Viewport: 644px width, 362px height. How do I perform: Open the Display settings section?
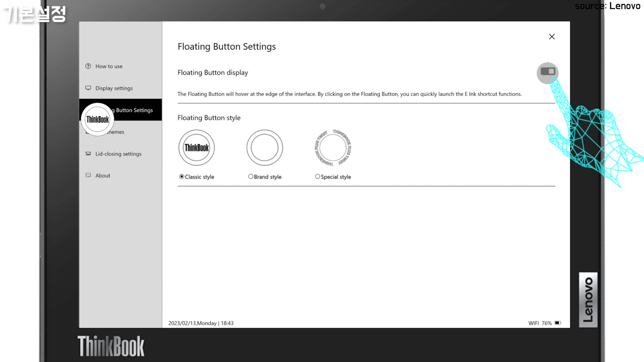coord(114,88)
